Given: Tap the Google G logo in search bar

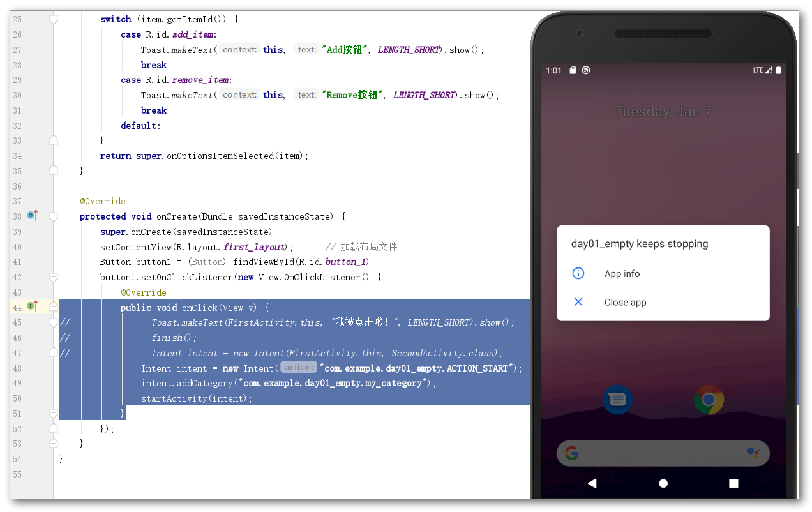Looking at the screenshot, I should (x=572, y=453).
